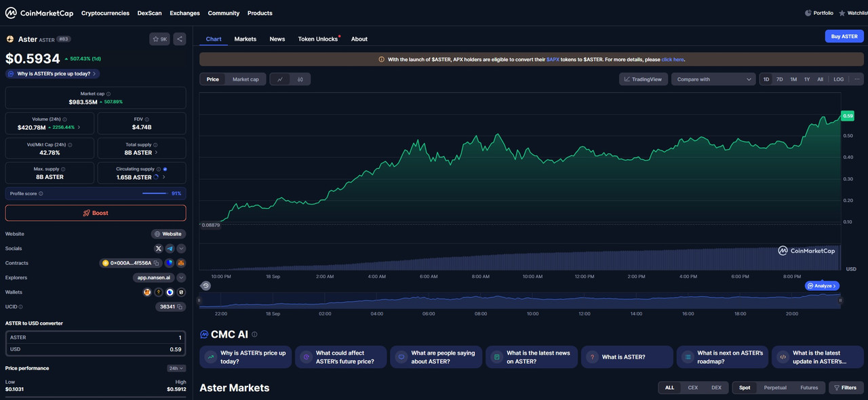Set chart range to 7D
This screenshot has width=868, height=400.
[780, 79]
